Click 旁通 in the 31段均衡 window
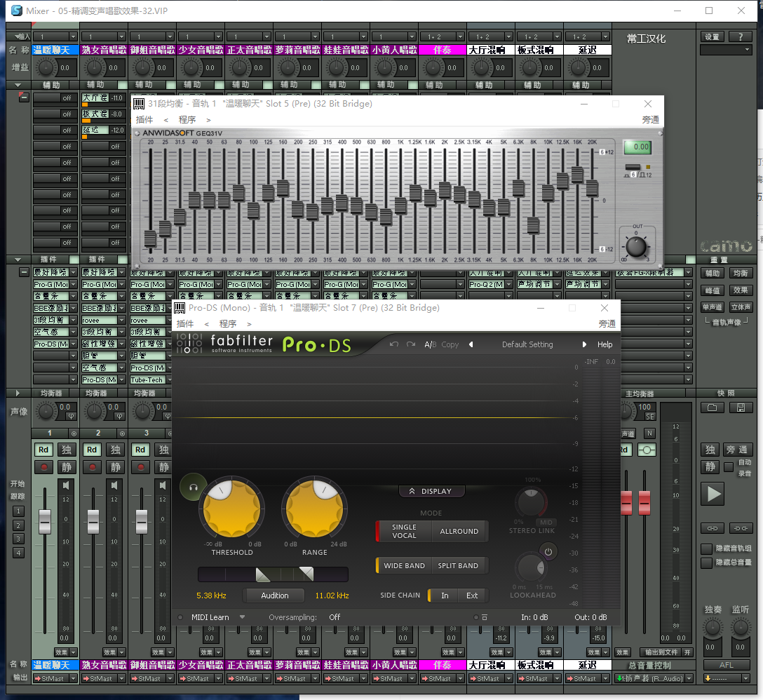This screenshot has height=700, width=763. (x=650, y=120)
